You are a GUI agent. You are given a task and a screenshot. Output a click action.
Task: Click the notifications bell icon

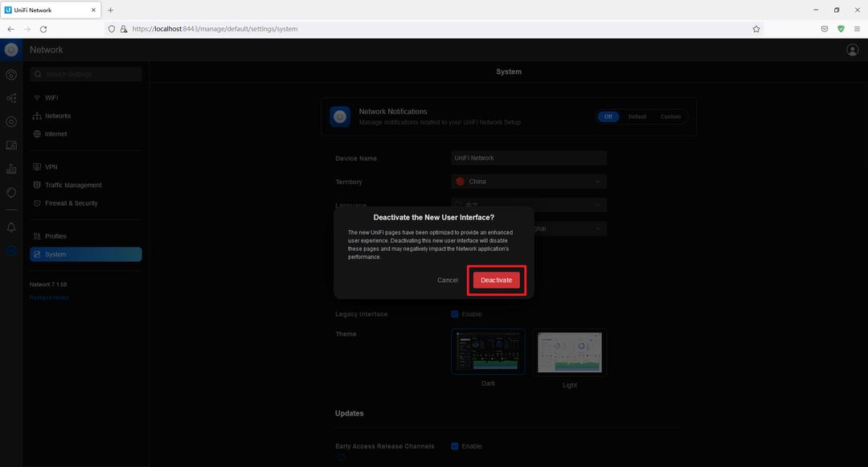click(x=11, y=227)
